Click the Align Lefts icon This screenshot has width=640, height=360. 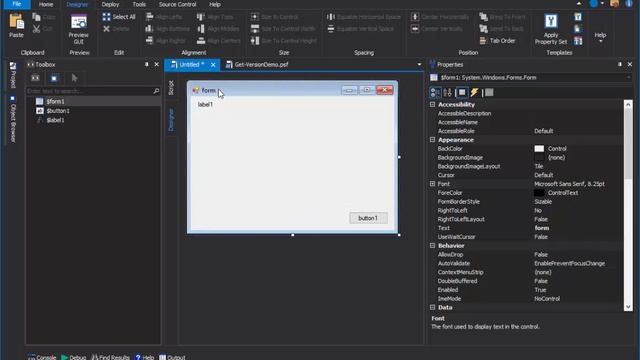tap(149, 17)
